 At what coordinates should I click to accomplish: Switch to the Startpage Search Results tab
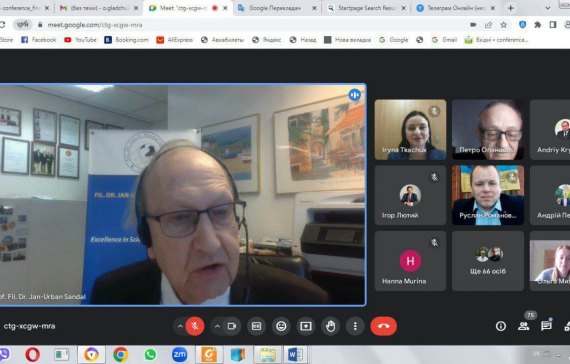[366, 8]
